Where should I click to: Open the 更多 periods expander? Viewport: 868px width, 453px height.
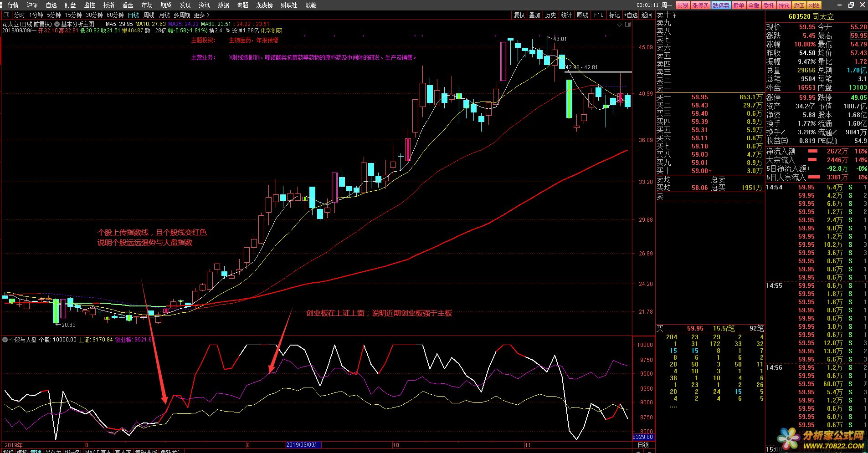201,15
